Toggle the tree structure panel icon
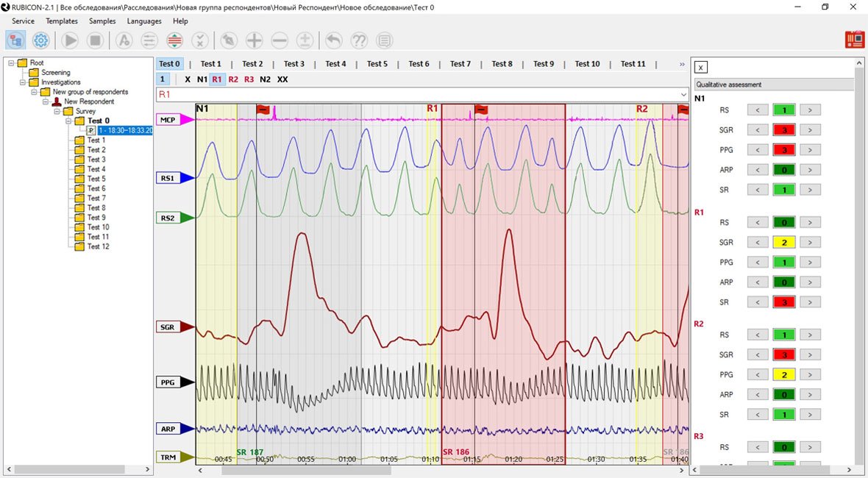This screenshot has width=868, height=478. point(16,40)
